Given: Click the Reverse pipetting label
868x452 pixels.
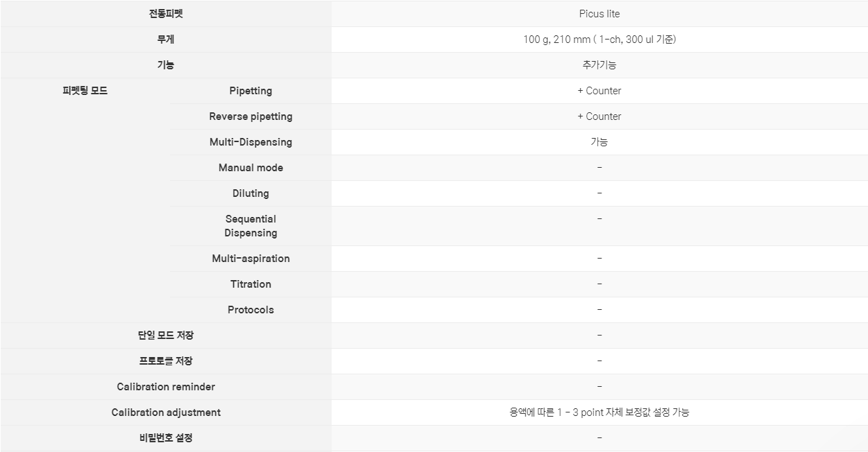Looking at the screenshot, I should point(250,116).
